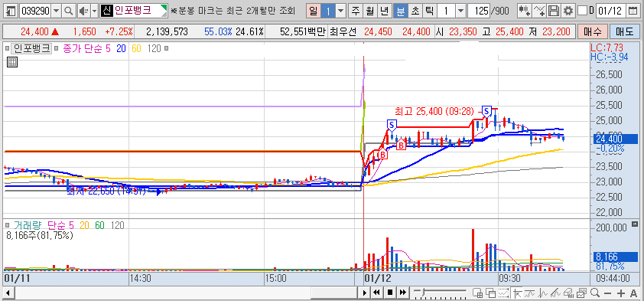644x301 pixels.
Task: Open the daily interval dropdown arrow
Action: pyautogui.click(x=340, y=10)
